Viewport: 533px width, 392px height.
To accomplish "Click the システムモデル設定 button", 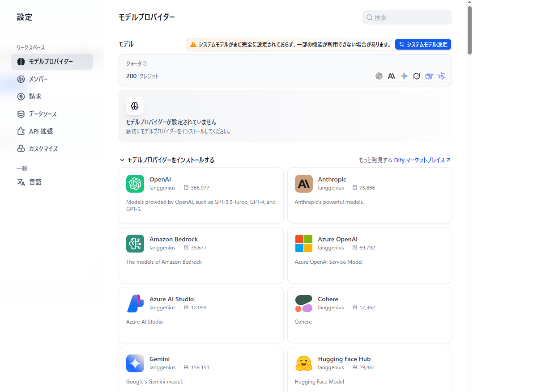I will [423, 45].
